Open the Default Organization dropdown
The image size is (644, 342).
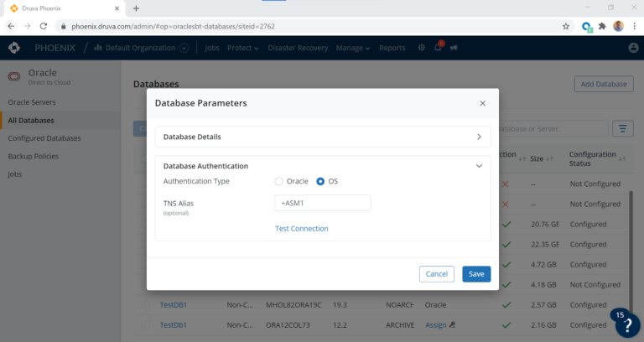[184, 48]
